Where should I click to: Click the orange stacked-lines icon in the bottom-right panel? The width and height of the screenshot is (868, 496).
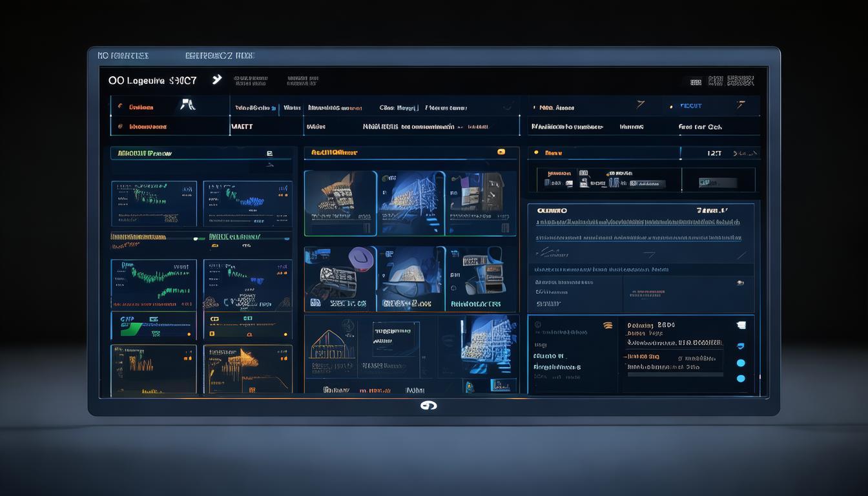[x=607, y=325]
